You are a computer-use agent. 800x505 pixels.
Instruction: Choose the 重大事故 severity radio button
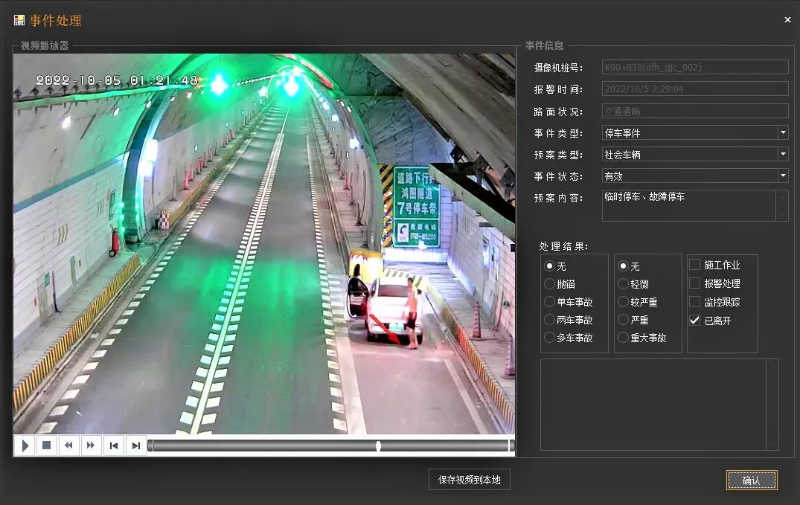624,338
